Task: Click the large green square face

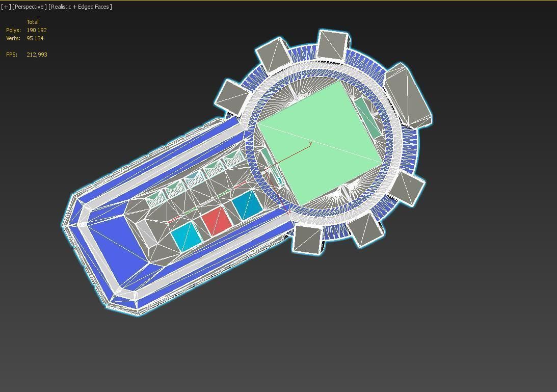Action: coord(320,142)
